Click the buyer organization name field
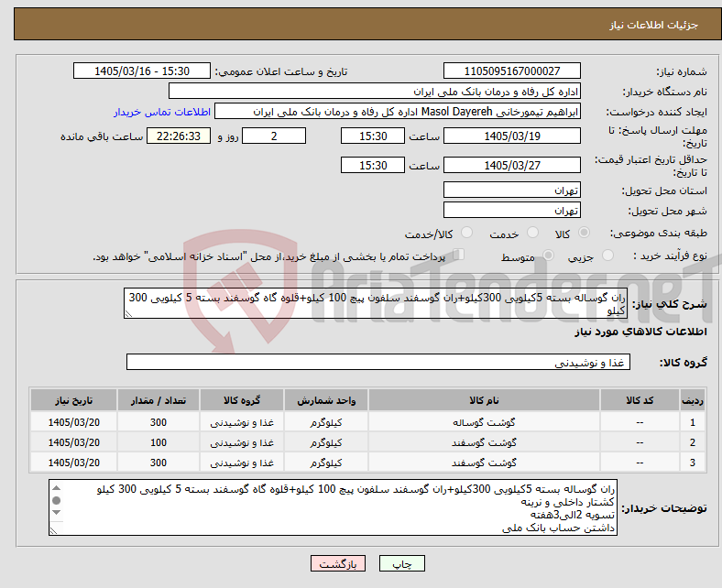This screenshot has height=588, width=722. click(x=375, y=92)
